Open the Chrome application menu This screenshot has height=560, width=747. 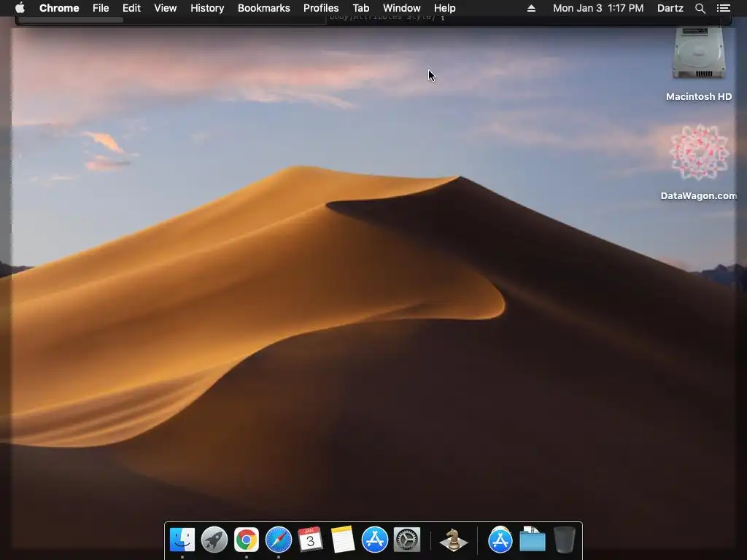pyautogui.click(x=59, y=8)
